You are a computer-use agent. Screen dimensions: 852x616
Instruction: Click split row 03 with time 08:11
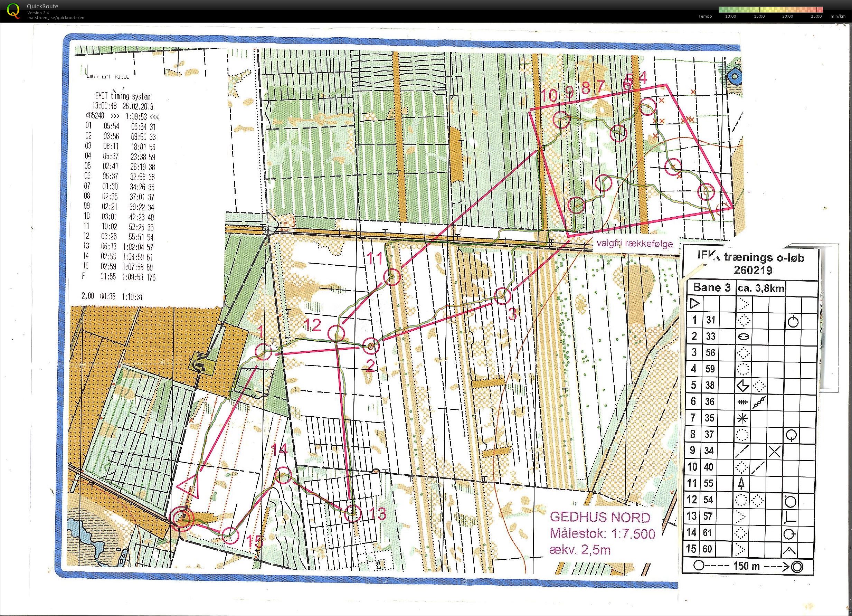pyautogui.click(x=120, y=146)
